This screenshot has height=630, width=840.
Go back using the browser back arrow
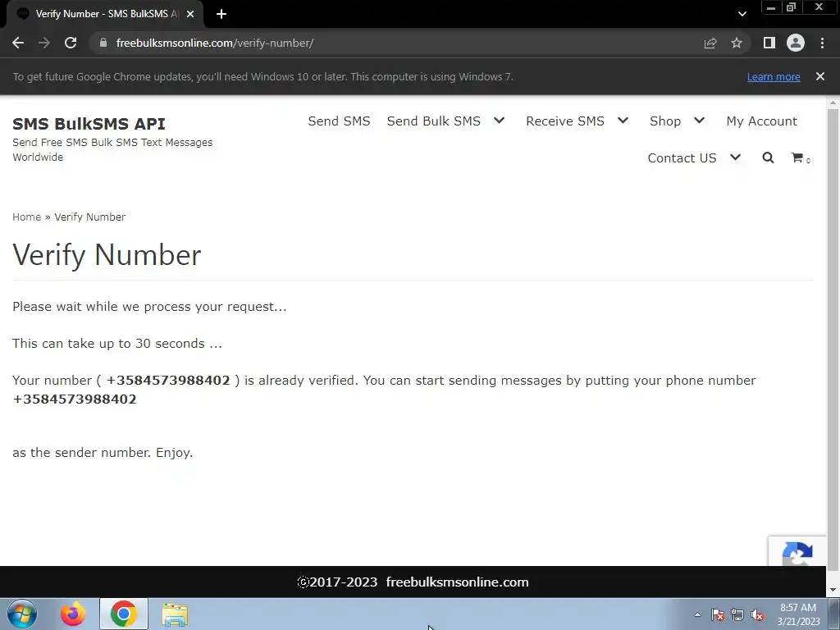click(18, 43)
